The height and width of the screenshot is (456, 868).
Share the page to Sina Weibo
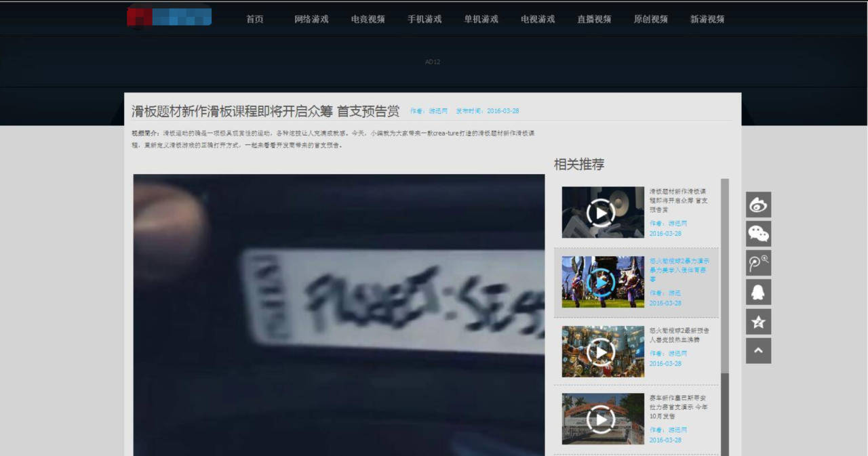(758, 205)
